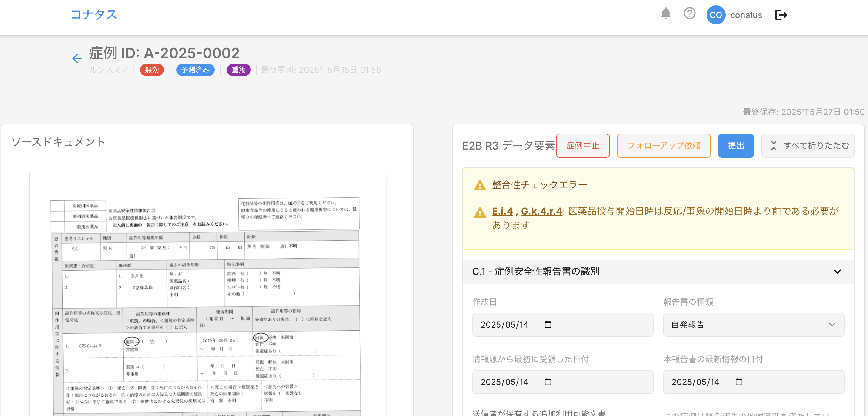Click the フォローアップ依頼 button
The height and width of the screenshot is (416, 868).
click(664, 146)
